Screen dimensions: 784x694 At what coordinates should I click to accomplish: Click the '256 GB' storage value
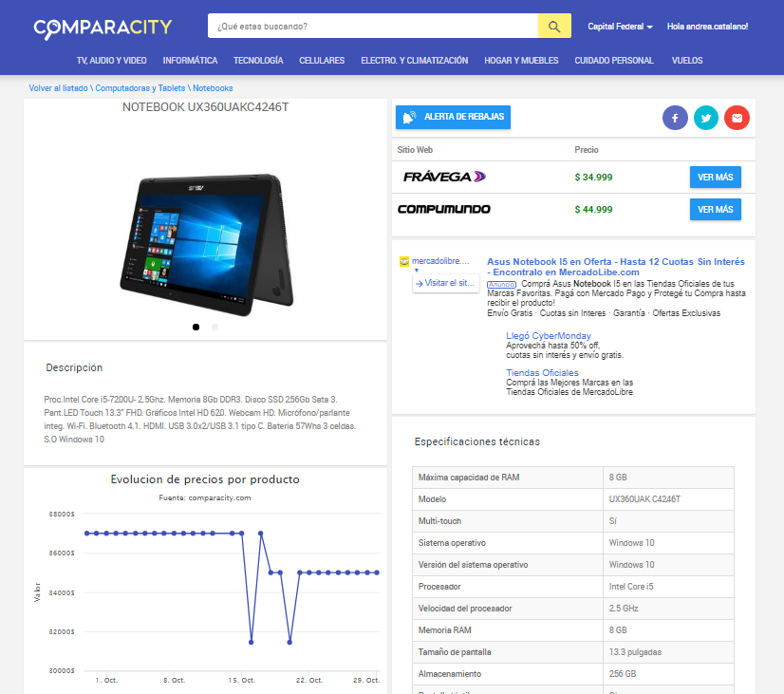(623, 674)
